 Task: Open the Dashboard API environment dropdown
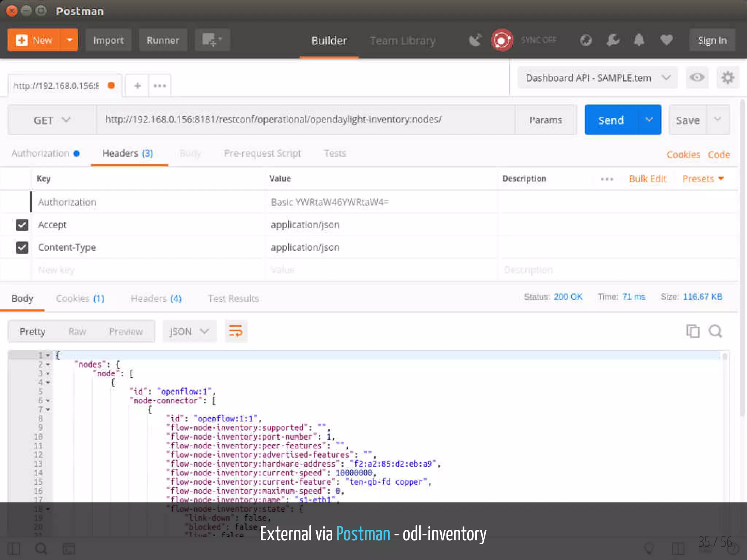[597, 78]
